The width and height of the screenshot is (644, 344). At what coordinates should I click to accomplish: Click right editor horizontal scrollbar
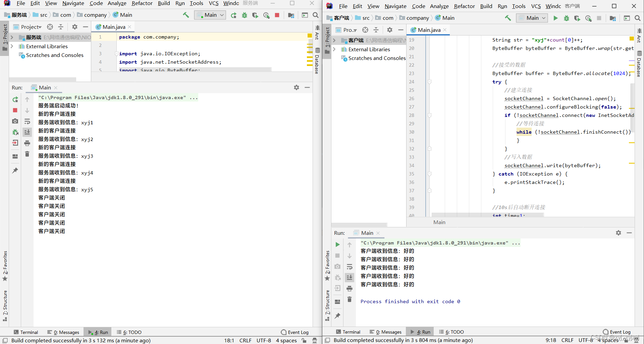click(488, 215)
